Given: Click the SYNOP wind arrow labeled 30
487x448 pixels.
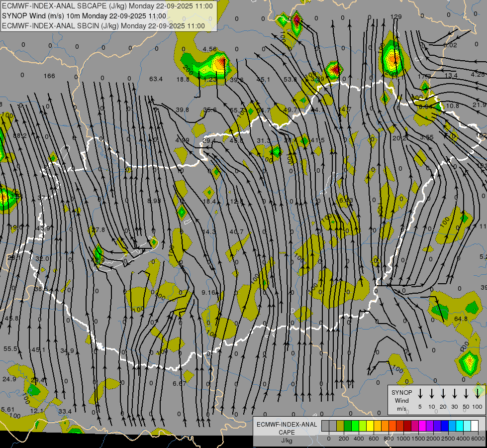Looking at the screenshot, I should [454, 394].
